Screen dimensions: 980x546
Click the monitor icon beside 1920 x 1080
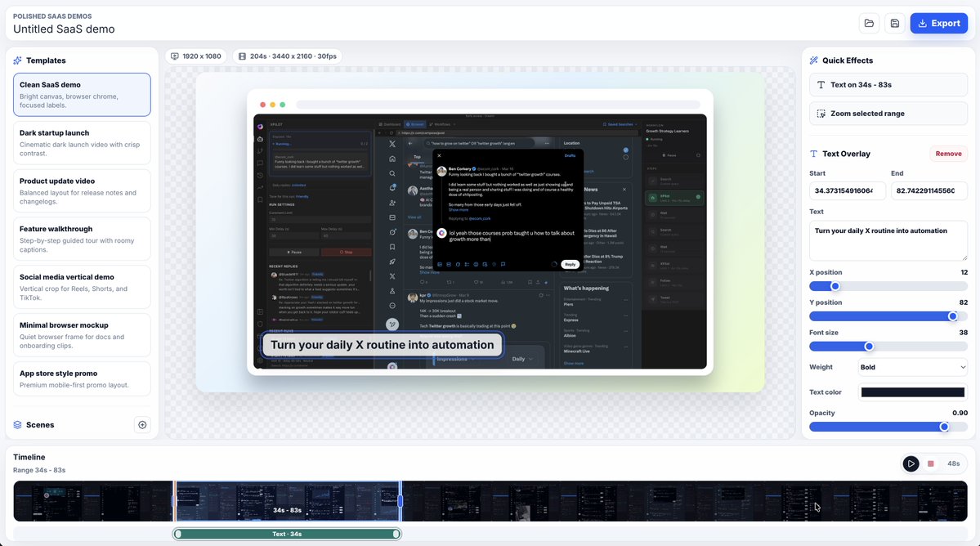(x=175, y=56)
